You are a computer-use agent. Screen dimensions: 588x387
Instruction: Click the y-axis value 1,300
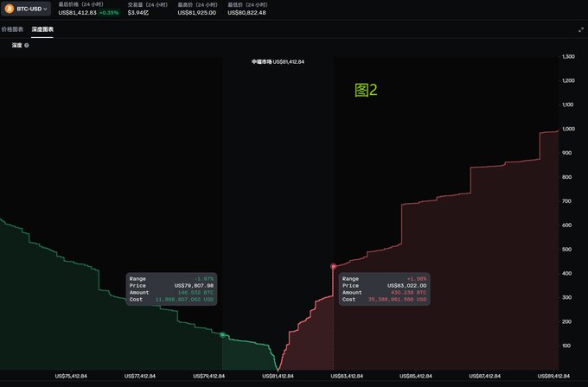click(x=568, y=56)
